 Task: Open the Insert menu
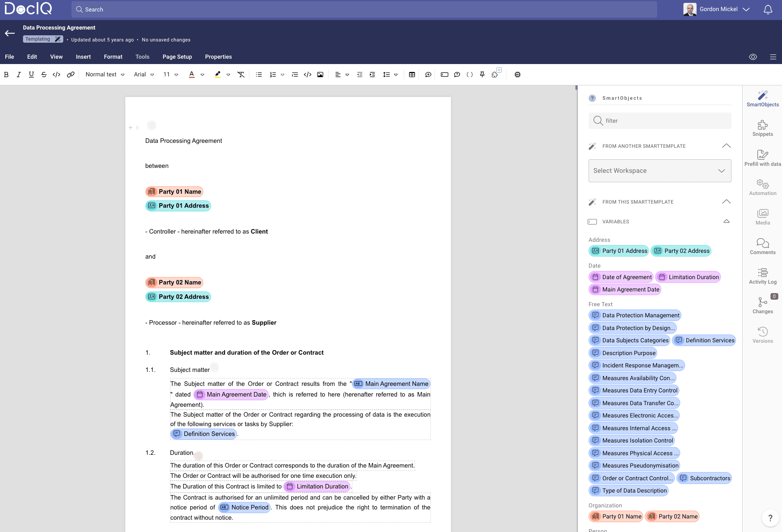(83, 57)
